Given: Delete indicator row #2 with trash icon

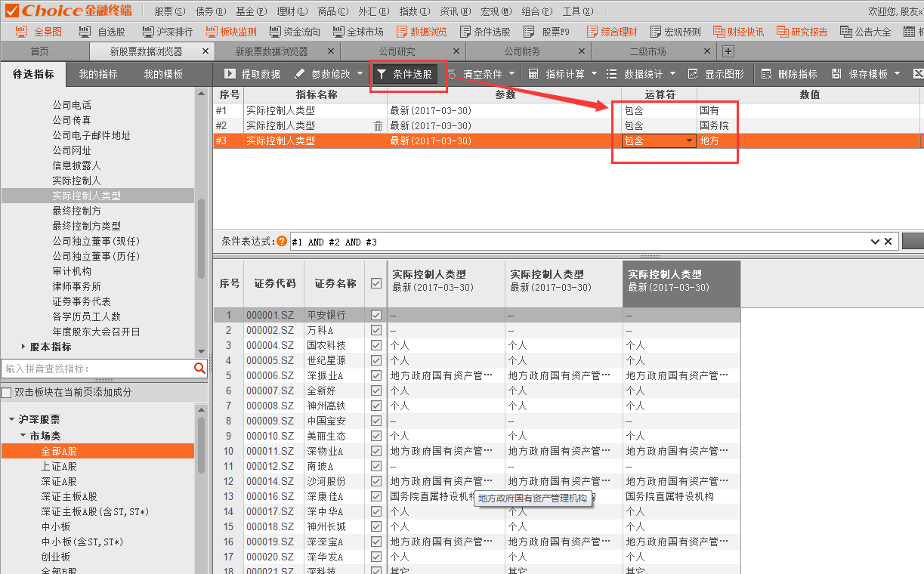Looking at the screenshot, I should coord(378,126).
